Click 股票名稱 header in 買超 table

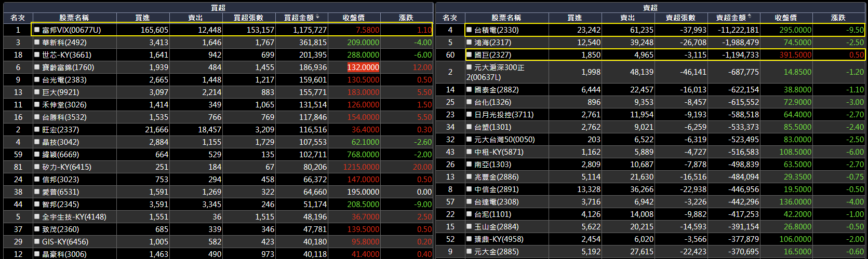pos(74,18)
